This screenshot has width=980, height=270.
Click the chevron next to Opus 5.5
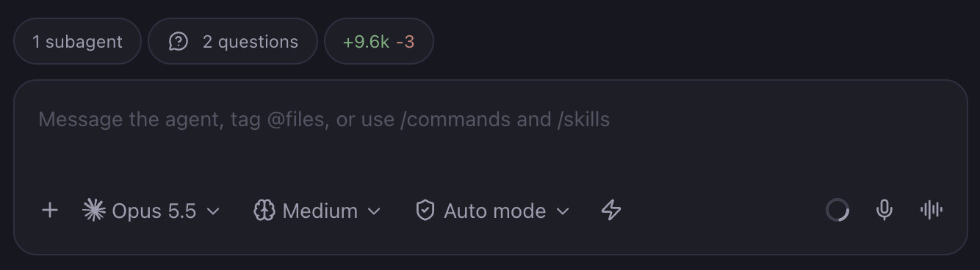[x=213, y=211]
